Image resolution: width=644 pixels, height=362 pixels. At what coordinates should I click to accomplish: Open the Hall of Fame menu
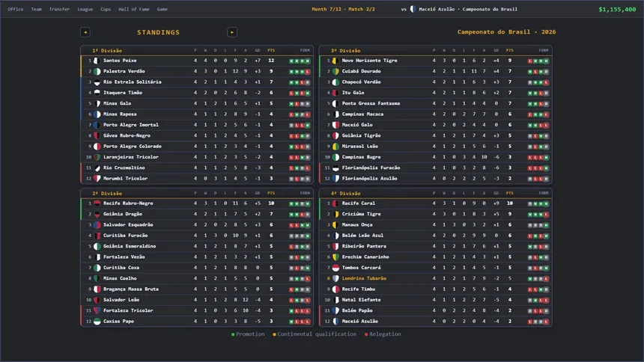click(x=134, y=9)
